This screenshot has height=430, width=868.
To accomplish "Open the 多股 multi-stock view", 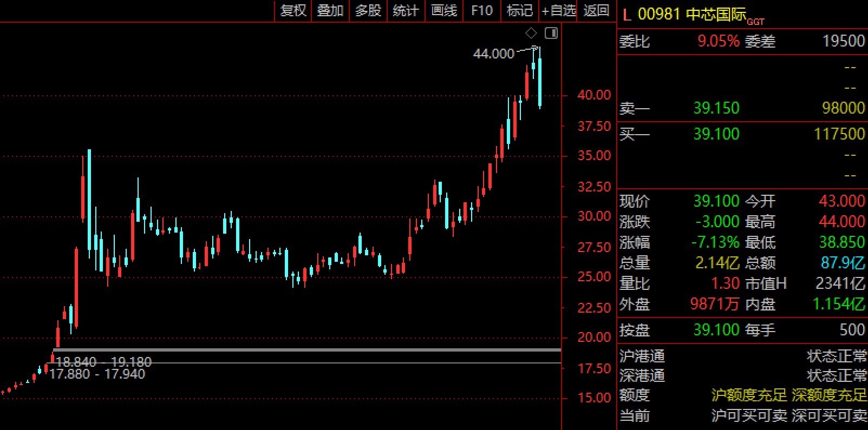I will (x=368, y=11).
